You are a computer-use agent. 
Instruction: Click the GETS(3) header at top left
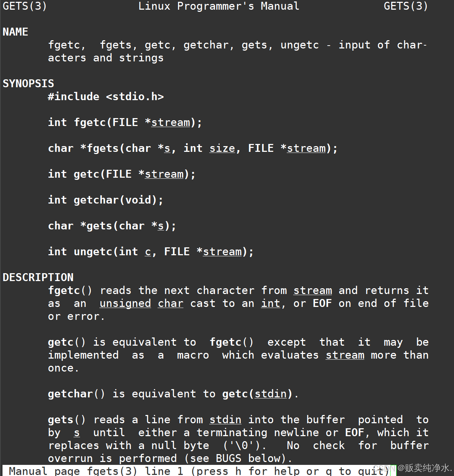click(x=25, y=6)
